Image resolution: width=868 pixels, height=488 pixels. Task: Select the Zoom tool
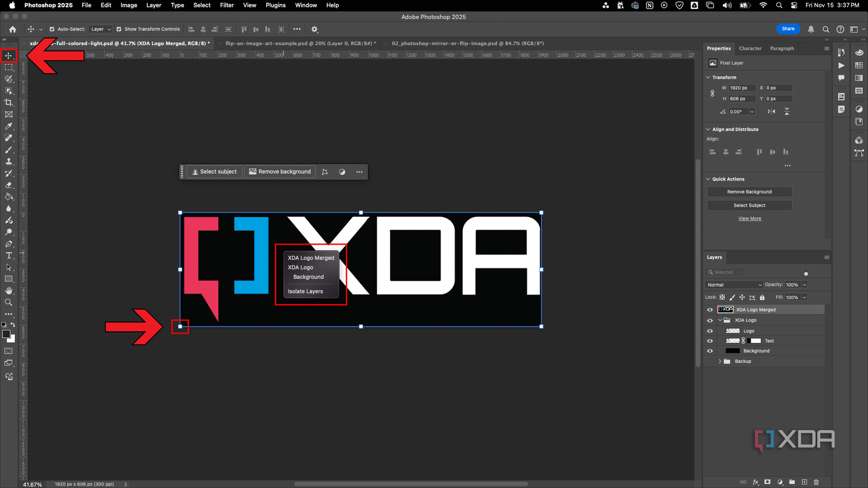(x=8, y=302)
